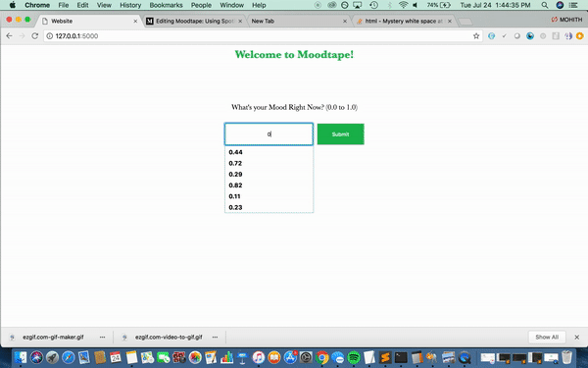588x368 pixels.
Task: Open the People menu
Action: click(x=201, y=5)
